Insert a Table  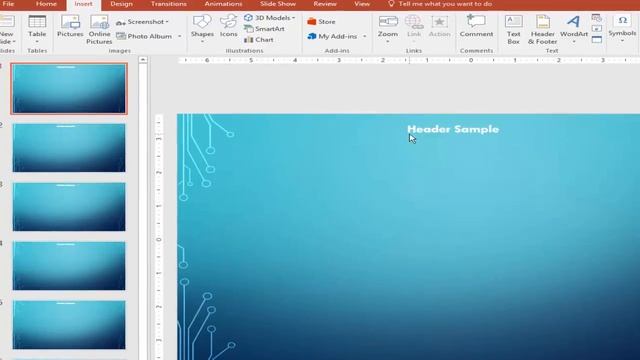37,29
